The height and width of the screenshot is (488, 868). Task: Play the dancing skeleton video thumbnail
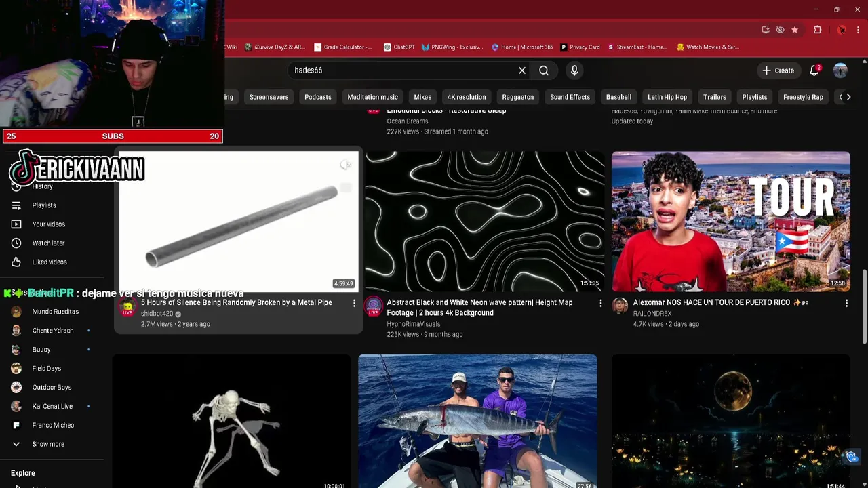click(x=232, y=421)
